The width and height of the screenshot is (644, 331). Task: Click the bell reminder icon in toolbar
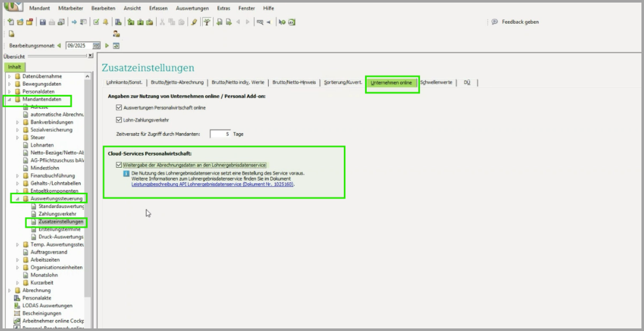[106, 22]
